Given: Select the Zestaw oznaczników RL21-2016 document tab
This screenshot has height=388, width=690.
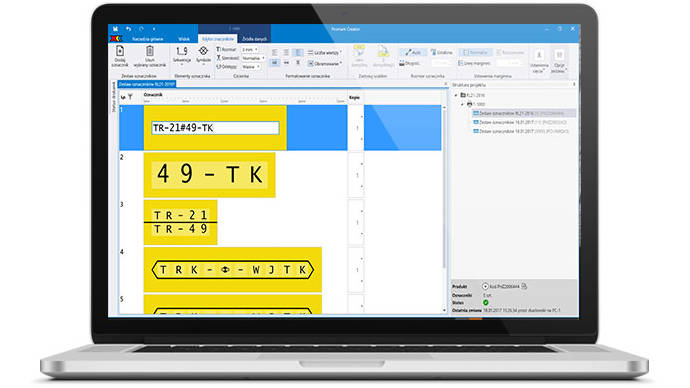Looking at the screenshot, I should tap(147, 84).
